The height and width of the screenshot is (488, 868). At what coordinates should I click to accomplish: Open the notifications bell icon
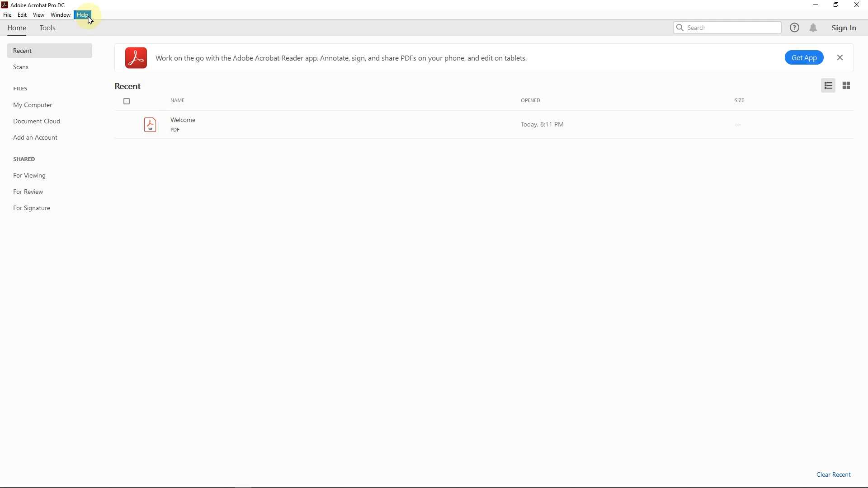point(813,28)
